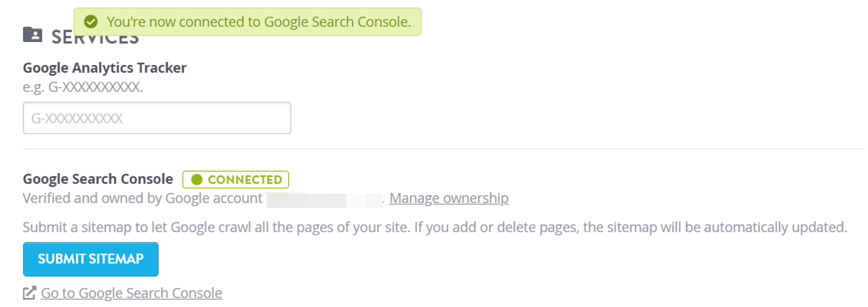Image resolution: width=868 pixels, height=307 pixels.
Task: Click the green status dot in CONNECTED badge
Action: coord(197,180)
